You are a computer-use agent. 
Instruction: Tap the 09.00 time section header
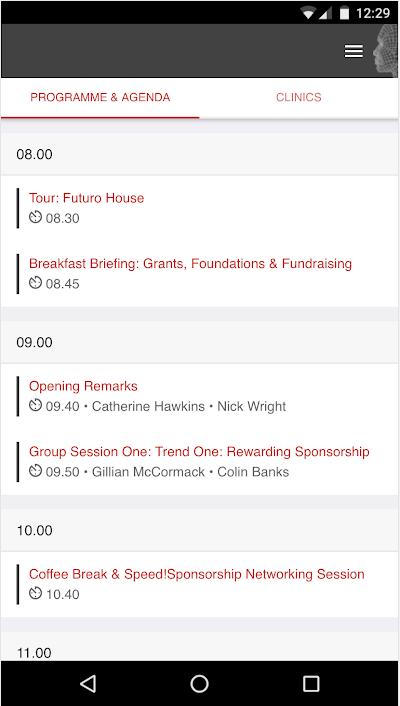(x=200, y=342)
